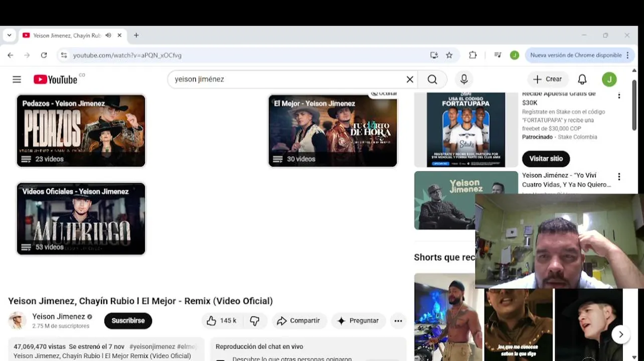
Task: Click the browser forward arrow
Action: pos(27,55)
